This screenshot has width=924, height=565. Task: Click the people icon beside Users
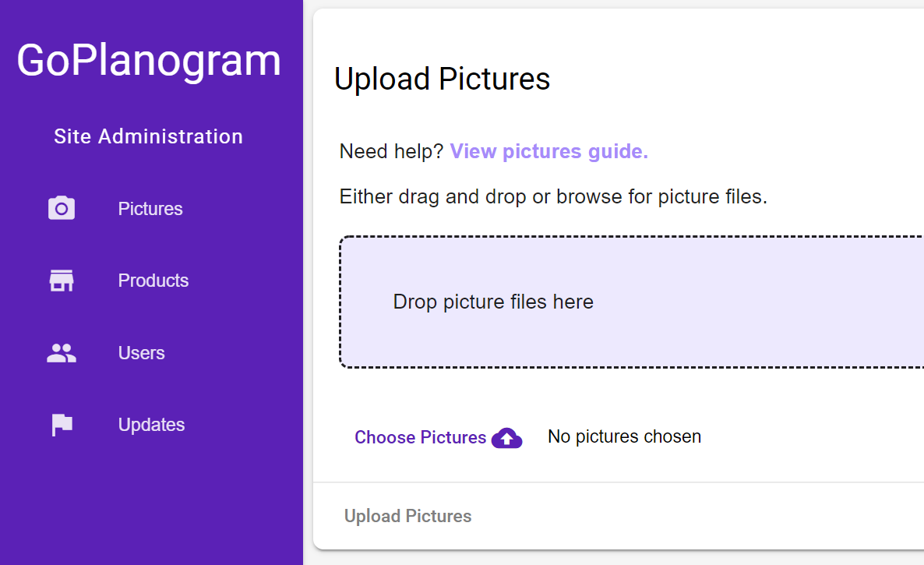point(62,352)
